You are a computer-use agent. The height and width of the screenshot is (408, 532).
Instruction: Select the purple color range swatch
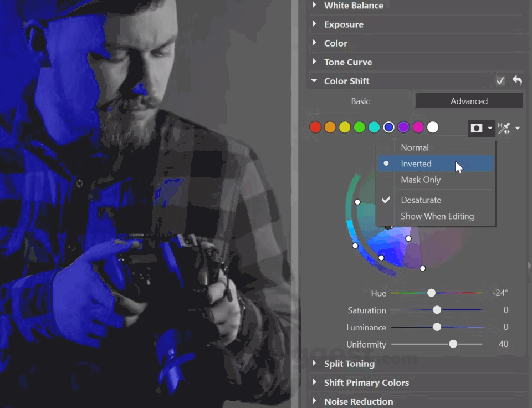coord(403,127)
